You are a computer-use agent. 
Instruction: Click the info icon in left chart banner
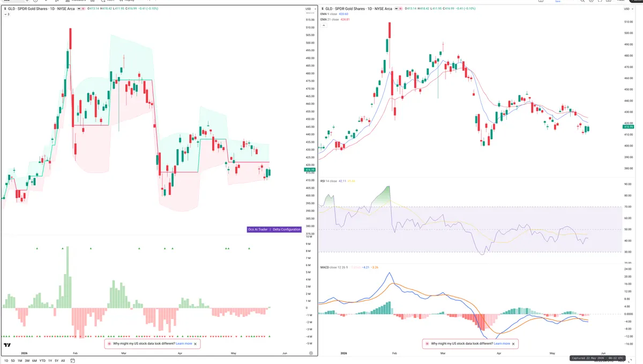[110, 344]
